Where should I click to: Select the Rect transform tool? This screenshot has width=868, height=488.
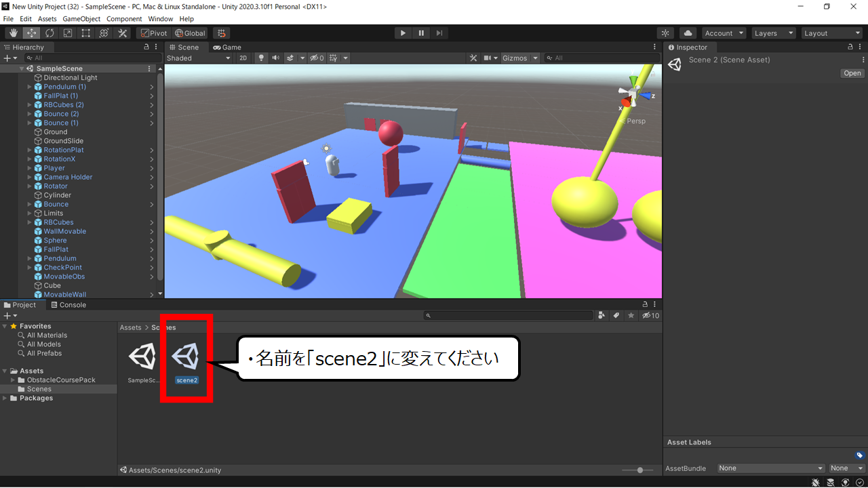pos(86,33)
